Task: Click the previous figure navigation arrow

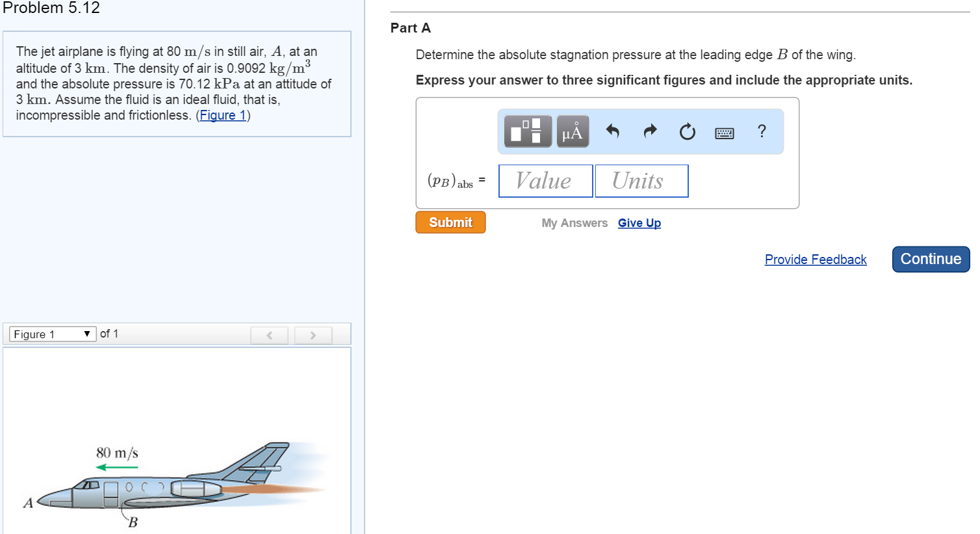Action: [269, 334]
